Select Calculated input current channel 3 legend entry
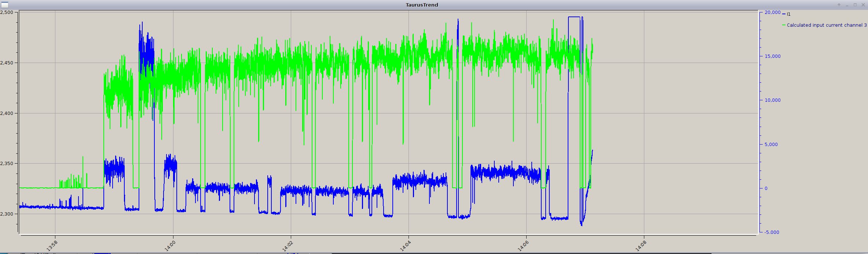This screenshot has height=254, width=868. click(x=827, y=25)
